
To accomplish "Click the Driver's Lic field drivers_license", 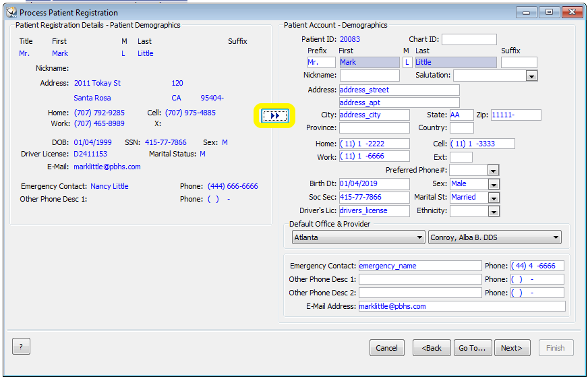I will click(374, 210).
